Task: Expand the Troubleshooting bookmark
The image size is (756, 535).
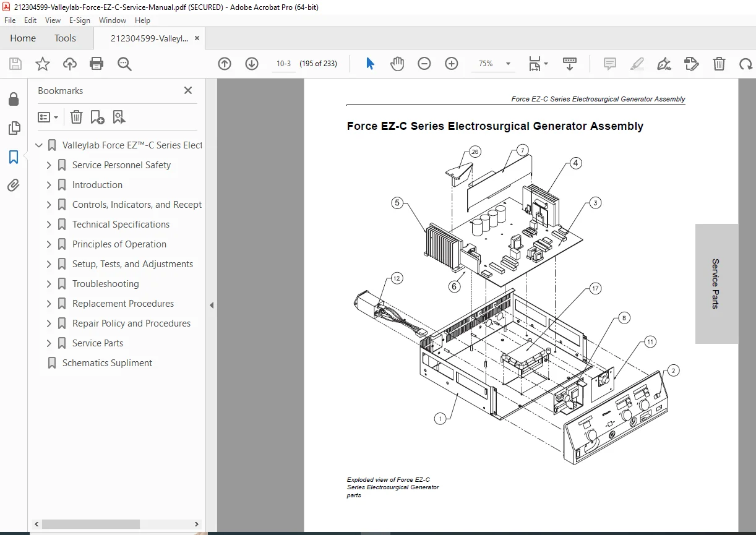Action: tap(49, 284)
